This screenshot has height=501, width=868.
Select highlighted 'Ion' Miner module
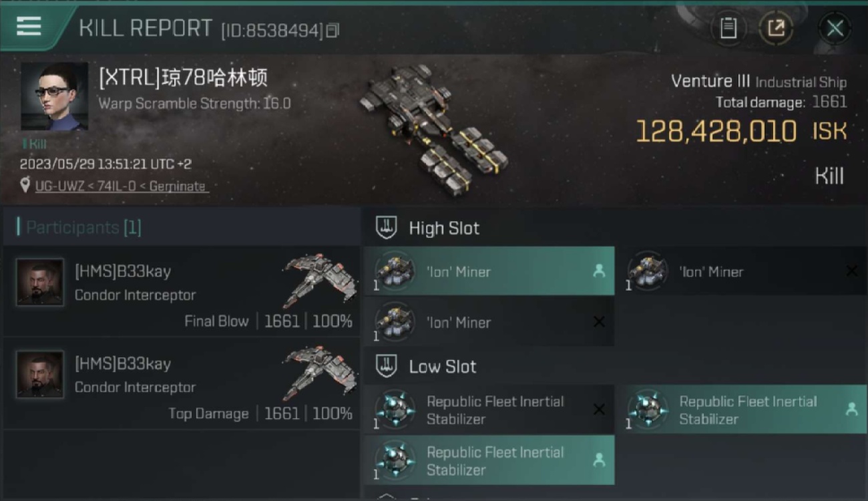(x=489, y=271)
